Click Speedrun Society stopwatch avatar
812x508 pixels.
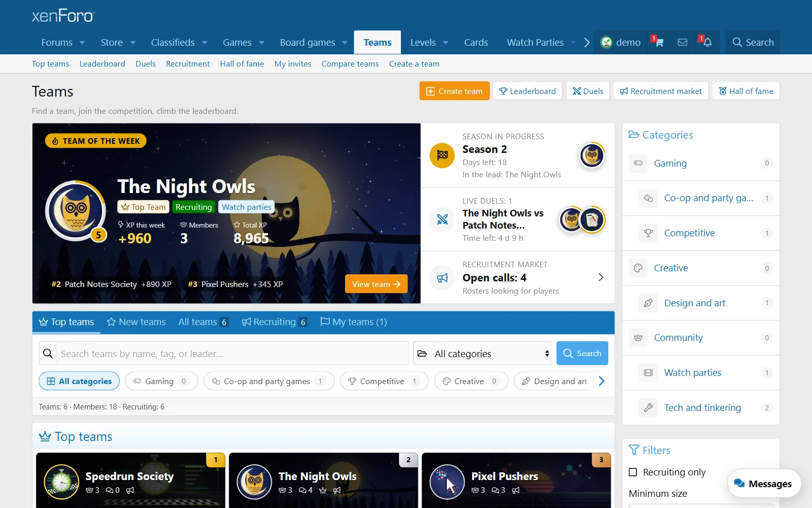pyautogui.click(x=61, y=482)
